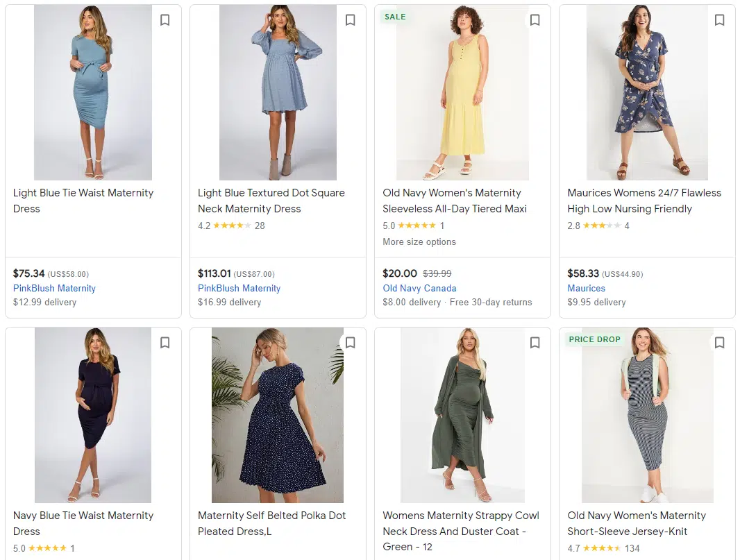Open the Light Blue Tie Waist dress photo
740x560 pixels.
pyautogui.click(x=93, y=92)
